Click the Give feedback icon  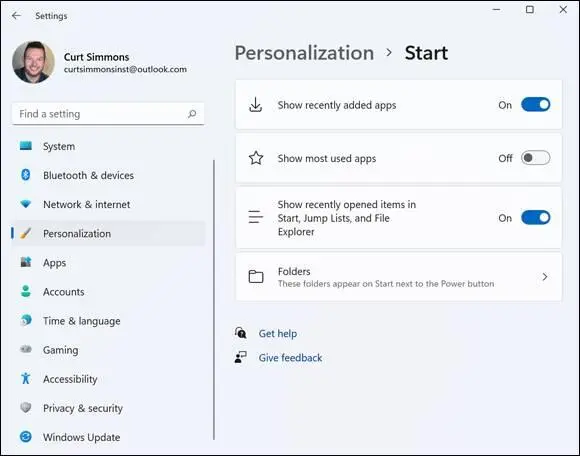[x=240, y=357]
